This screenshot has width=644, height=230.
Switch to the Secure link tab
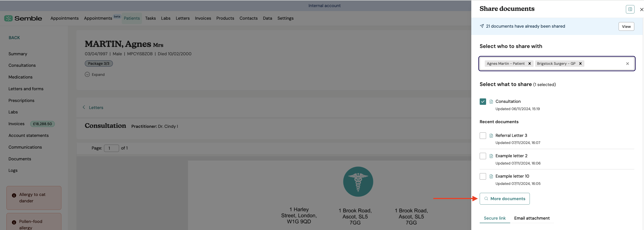coord(494,218)
